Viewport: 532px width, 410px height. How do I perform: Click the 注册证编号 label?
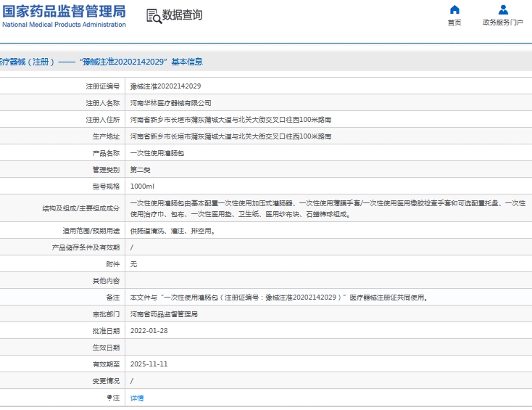point(103,86)
